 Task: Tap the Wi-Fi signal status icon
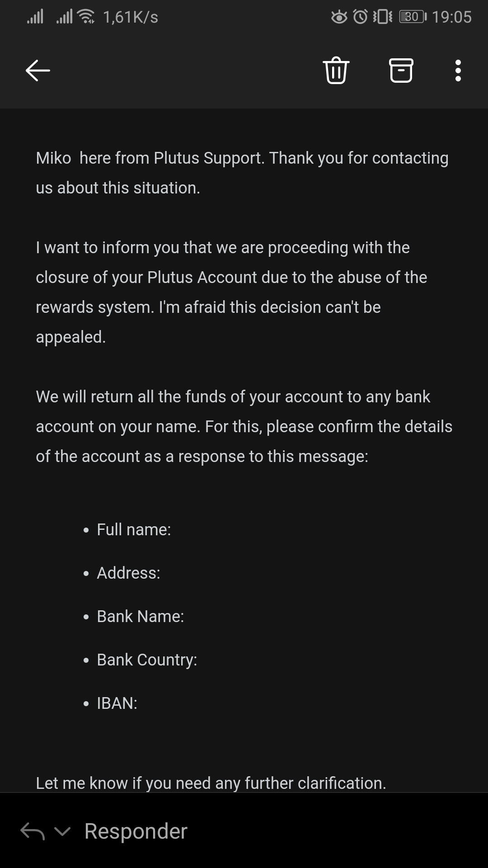(86, 17)
